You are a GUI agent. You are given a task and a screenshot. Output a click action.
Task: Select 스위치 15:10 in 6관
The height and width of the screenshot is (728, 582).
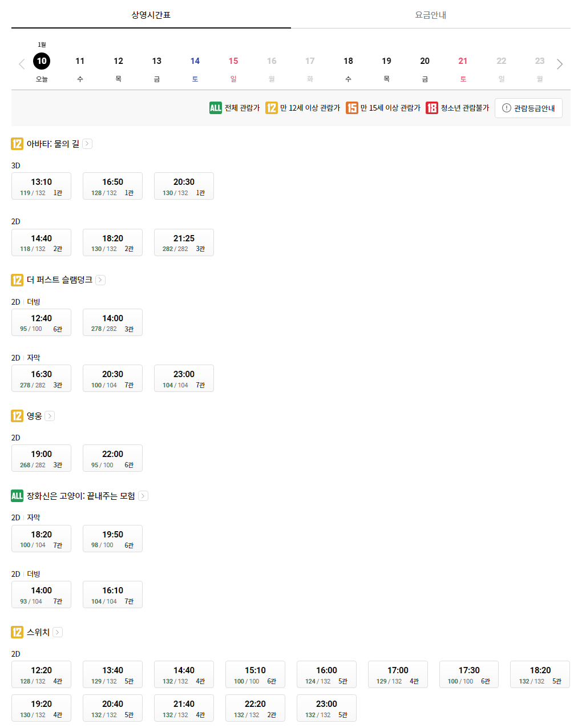pyautogui.click(x=255, y=674)
